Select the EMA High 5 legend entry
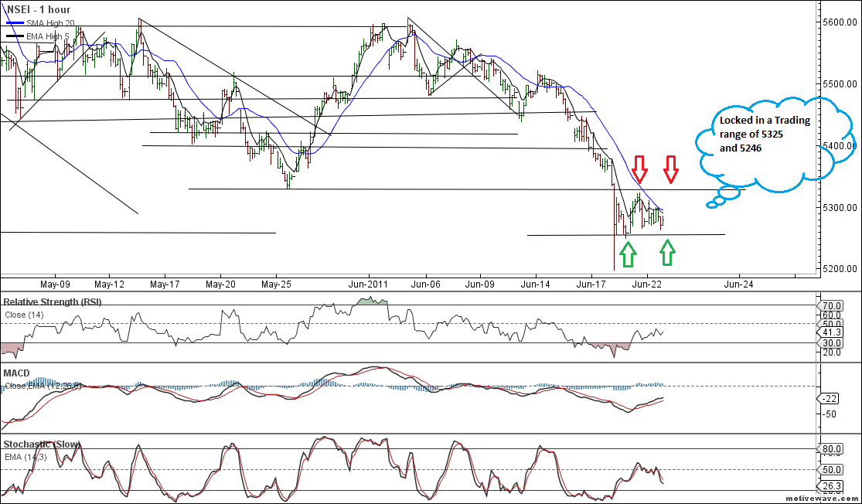The width and height of the screenshot is (862, 504). pos(47,36)
